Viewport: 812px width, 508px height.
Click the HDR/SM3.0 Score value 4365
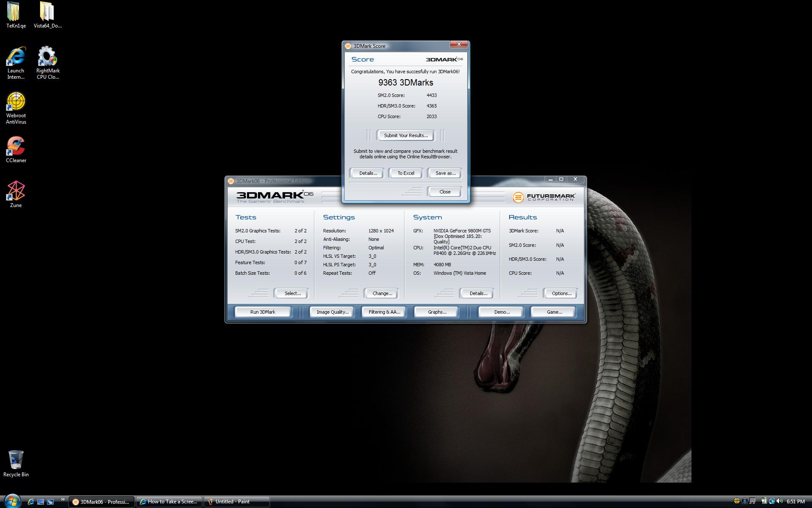pyautogui.click(x=431, y=106)
